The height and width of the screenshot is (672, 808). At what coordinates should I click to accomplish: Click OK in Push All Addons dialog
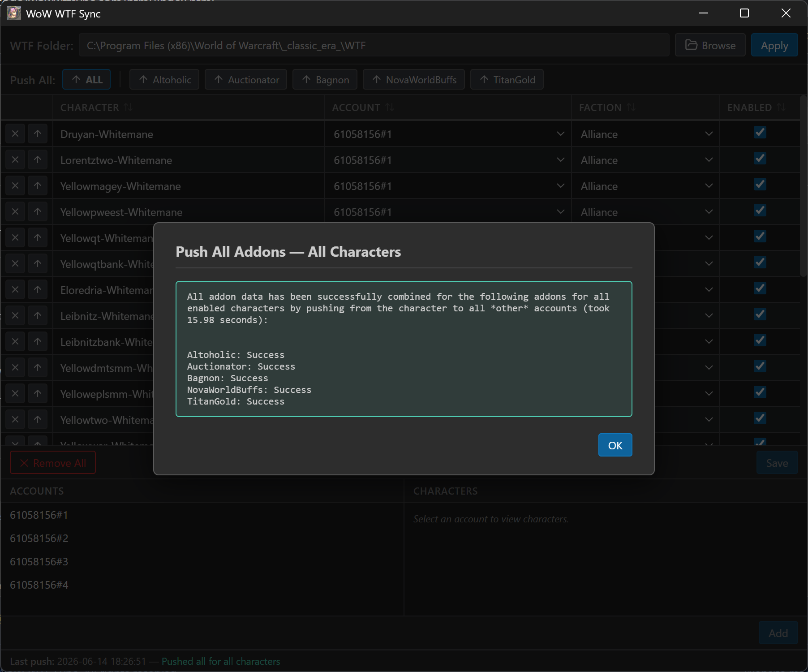click(x=615, y=445)
